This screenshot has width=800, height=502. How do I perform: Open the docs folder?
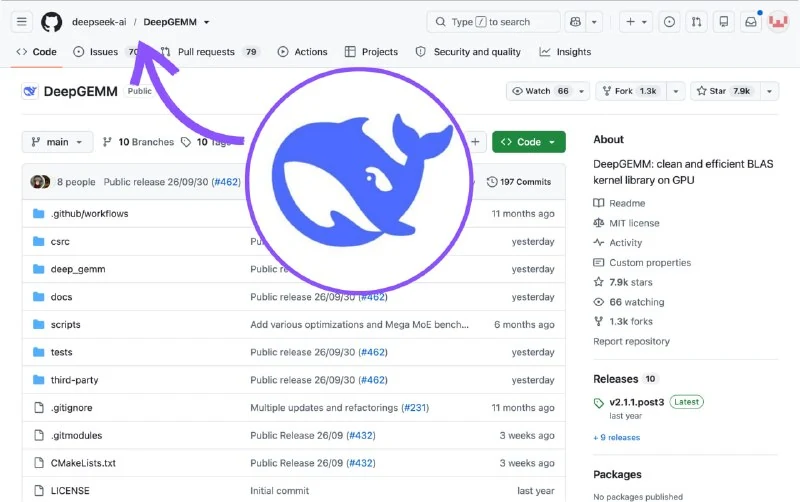61,296
